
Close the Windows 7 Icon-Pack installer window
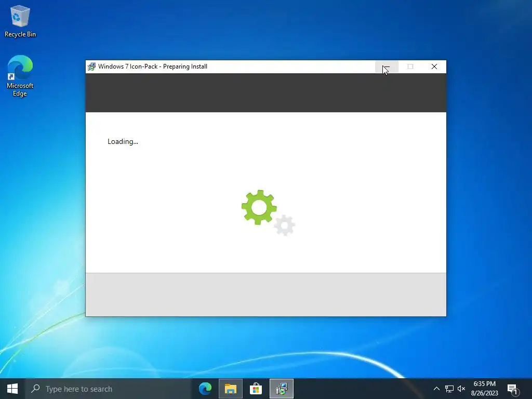click(434, 66)
